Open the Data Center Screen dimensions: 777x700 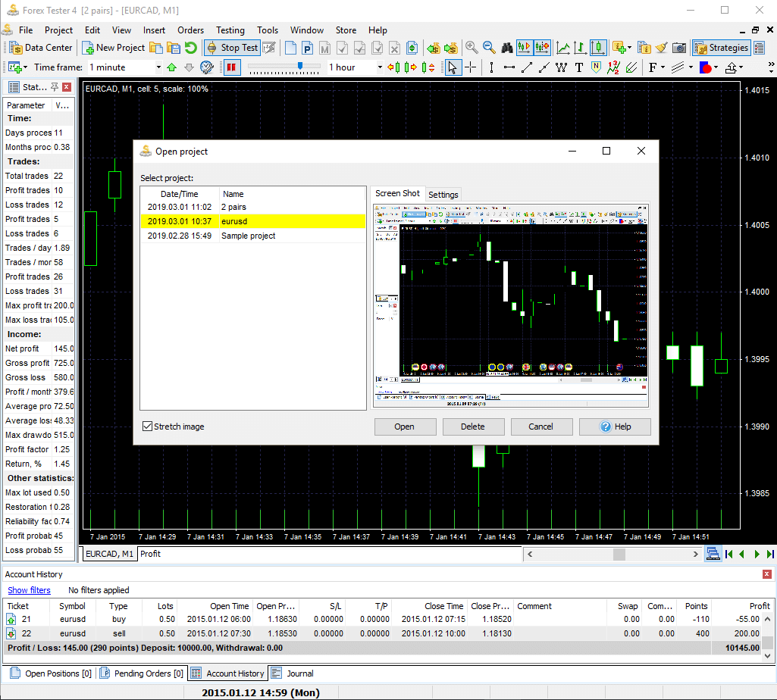click(42, 48)
